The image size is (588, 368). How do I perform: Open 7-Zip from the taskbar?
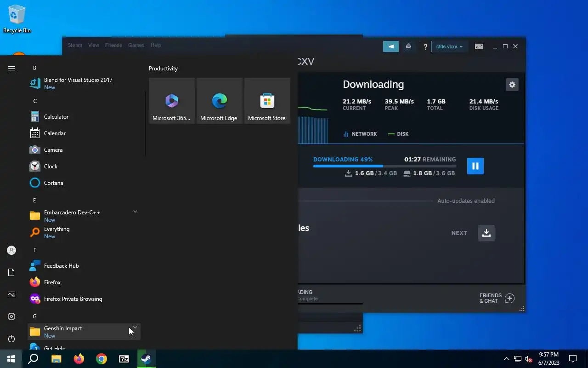point(124,359)
